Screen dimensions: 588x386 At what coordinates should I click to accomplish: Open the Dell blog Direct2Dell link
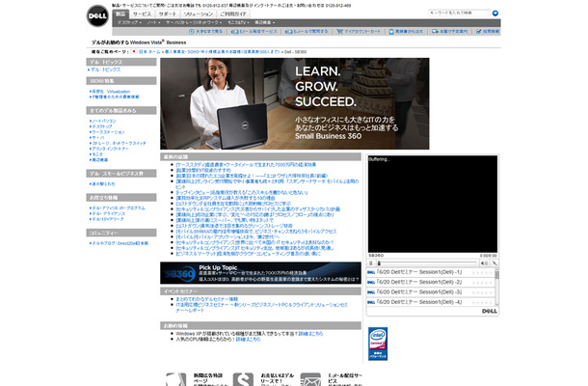tap(120, 243)
